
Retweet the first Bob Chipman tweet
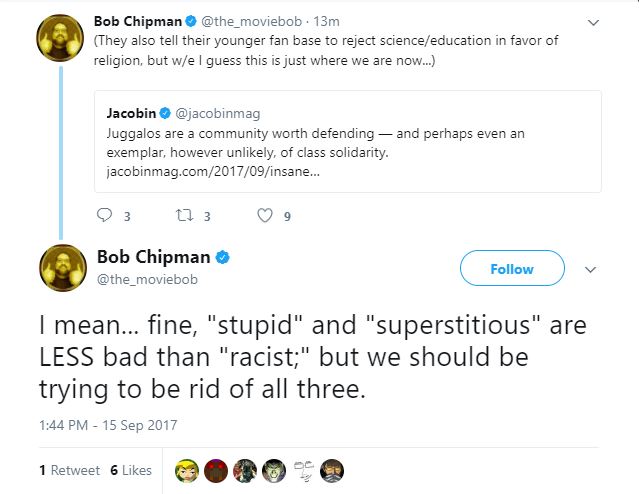coord(184,214)
